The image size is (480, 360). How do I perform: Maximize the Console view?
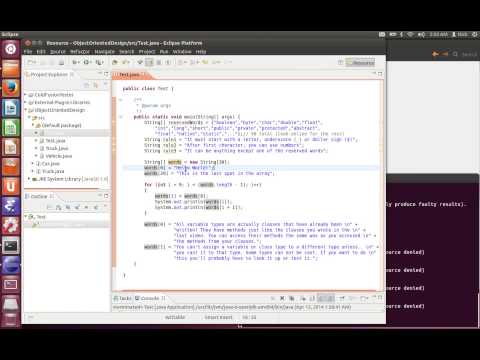coord(380,297)
